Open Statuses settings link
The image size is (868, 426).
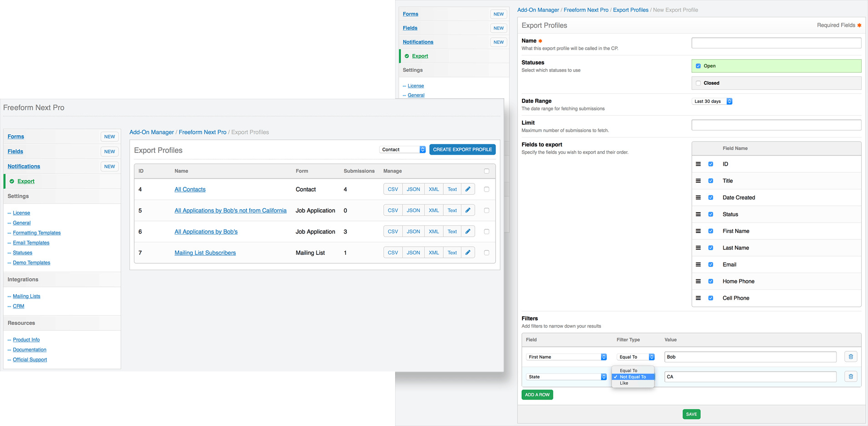point(23,253)
